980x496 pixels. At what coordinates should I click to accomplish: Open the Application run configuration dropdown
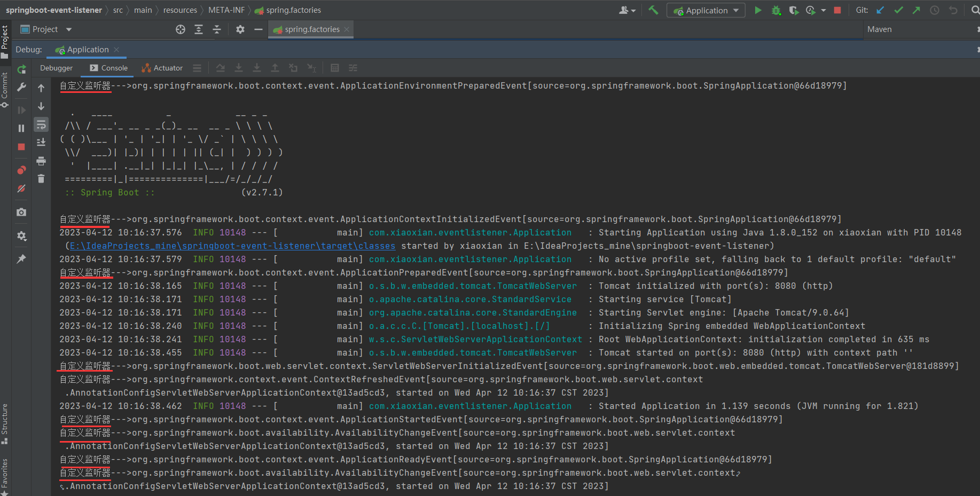pyautogui.click(x=706, y=10)
